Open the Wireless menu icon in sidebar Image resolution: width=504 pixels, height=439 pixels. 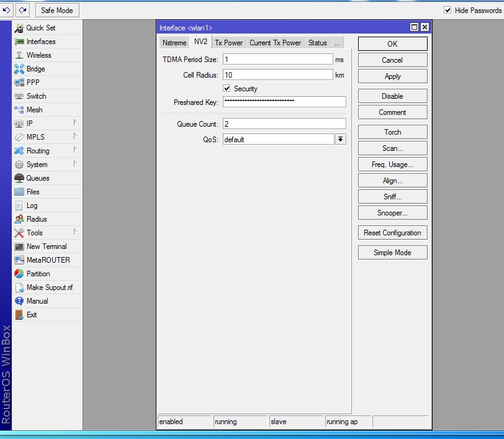click(19, 55)
